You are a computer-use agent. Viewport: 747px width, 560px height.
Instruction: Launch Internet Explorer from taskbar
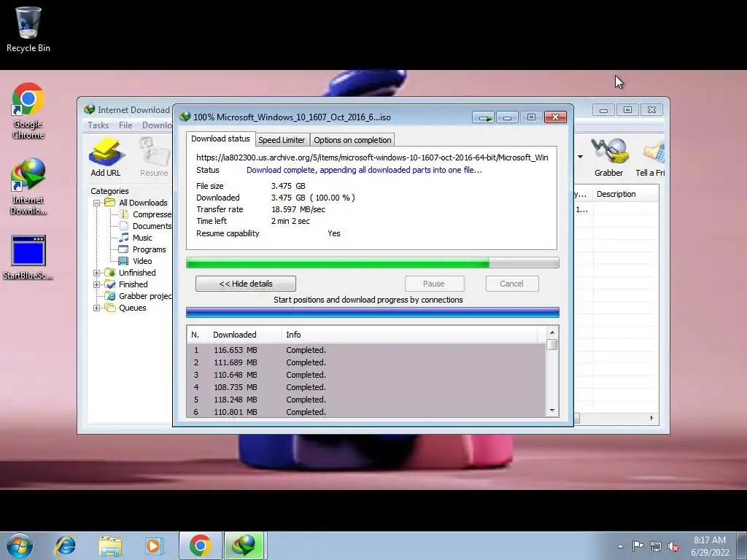coord(65,545)
